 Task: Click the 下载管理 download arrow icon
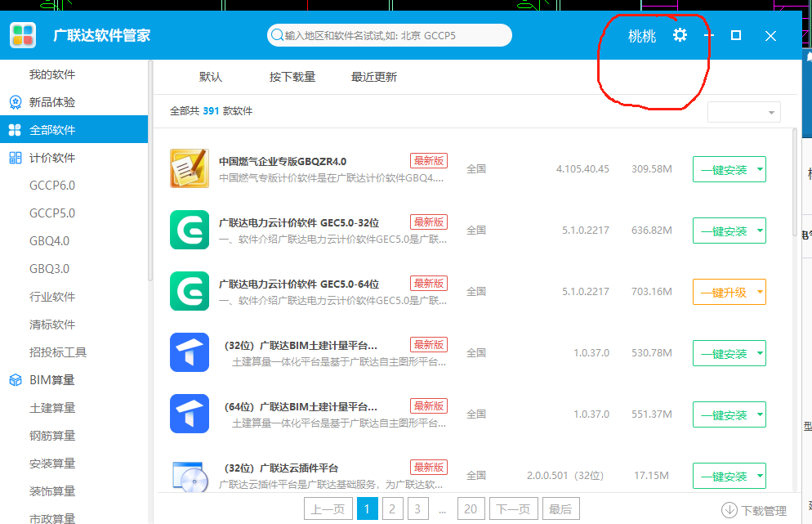tap(729, 510)
